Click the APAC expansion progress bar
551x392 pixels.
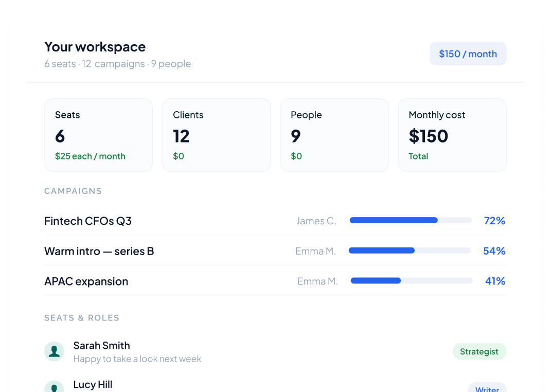(x=412, y=281)
